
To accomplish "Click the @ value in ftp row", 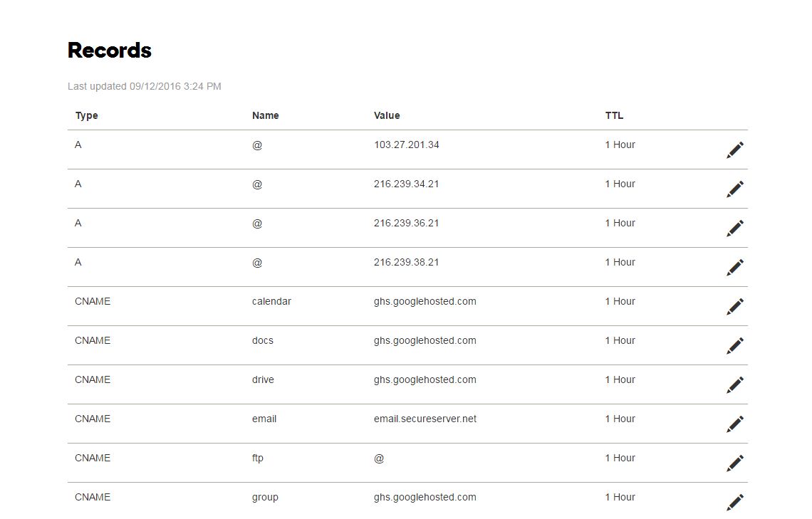I will [379, 458].
